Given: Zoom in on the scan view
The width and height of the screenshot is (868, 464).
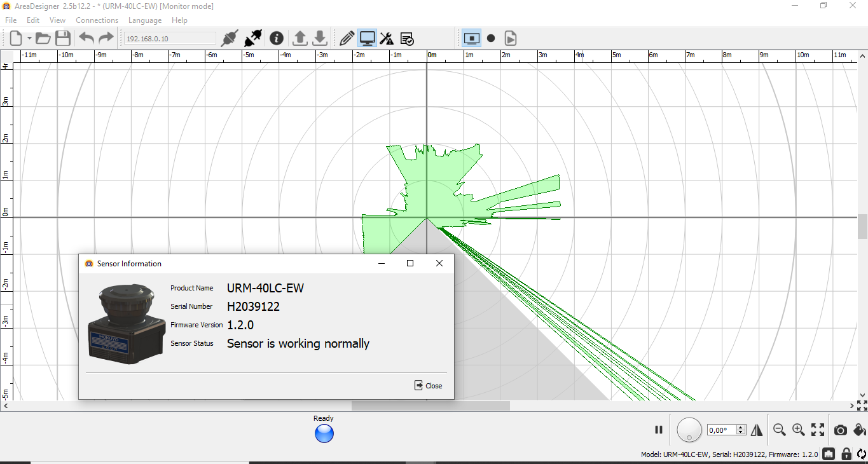Looking at the screenshot, I should (x=799, y=430).
